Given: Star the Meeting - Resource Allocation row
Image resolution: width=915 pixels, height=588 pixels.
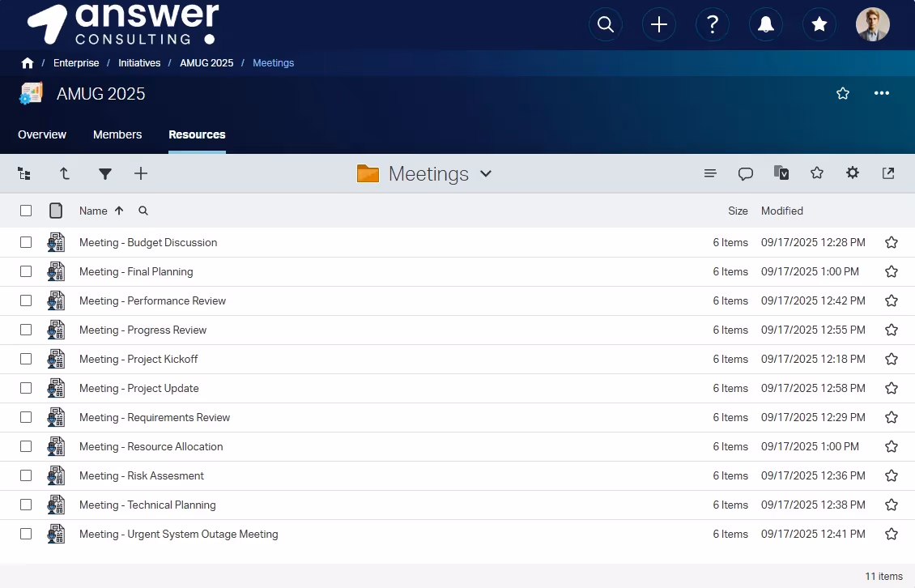Looking at the screenshot, I should pyautogui.click(x=891, y=447).
